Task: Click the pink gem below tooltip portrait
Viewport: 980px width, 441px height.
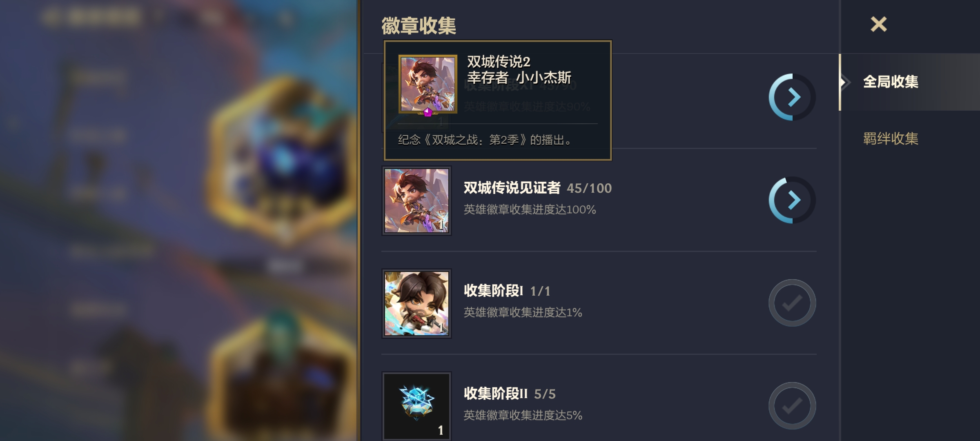Action: coord(428,112)
